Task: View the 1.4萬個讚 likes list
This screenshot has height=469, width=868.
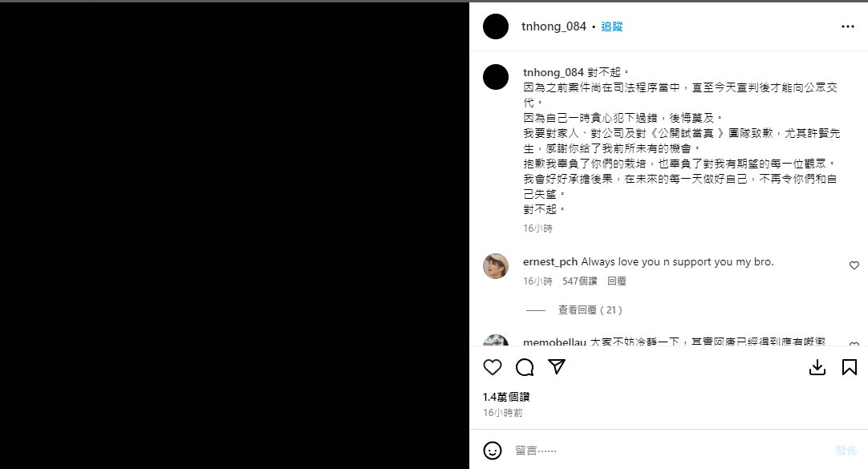Action: point(506,397)
